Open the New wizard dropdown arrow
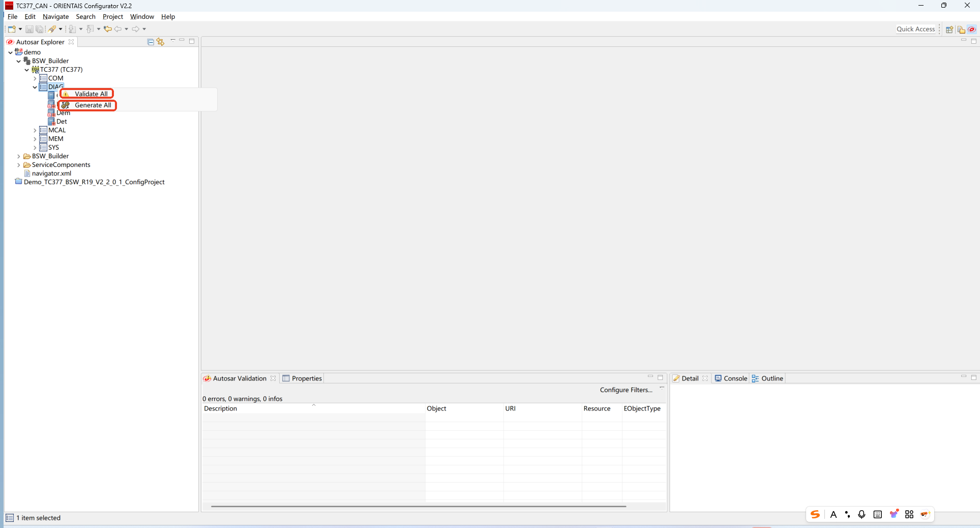Viewport: 980px width, 528px height. tap(20, 29)
